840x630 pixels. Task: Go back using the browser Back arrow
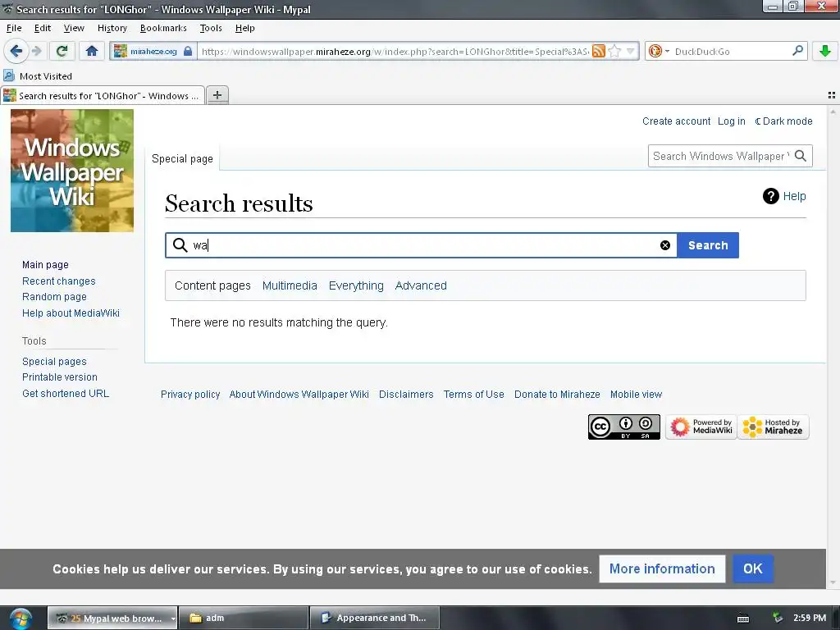[16, 52]
